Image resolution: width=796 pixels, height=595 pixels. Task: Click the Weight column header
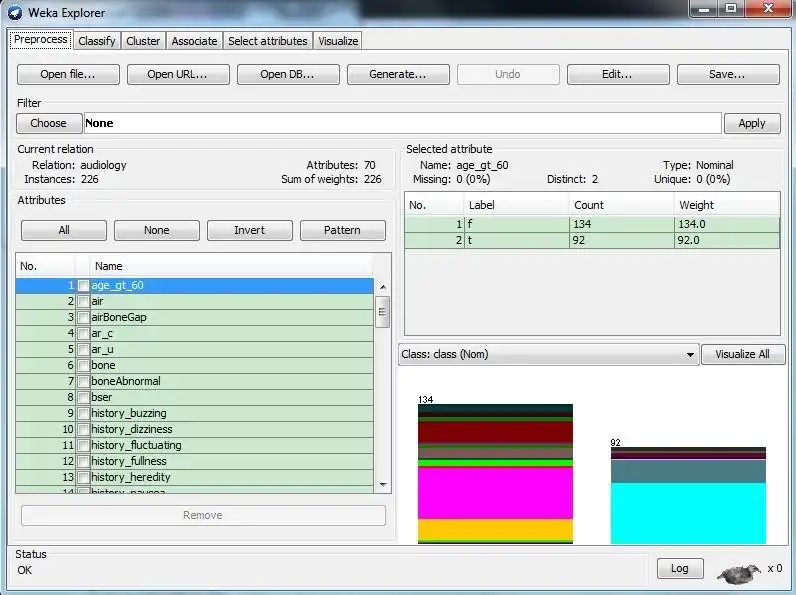coord(727,205)
